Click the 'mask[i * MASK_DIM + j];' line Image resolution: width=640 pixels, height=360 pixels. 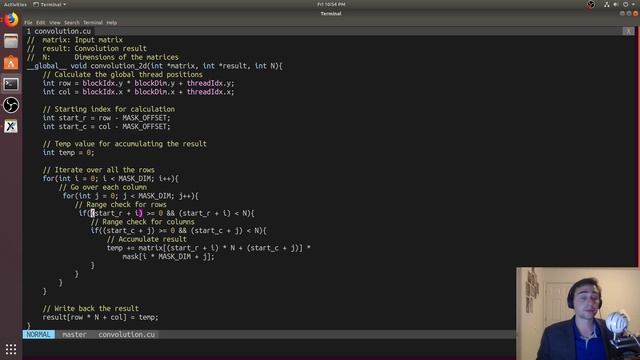pyautogui.click(x=168, y=257)
